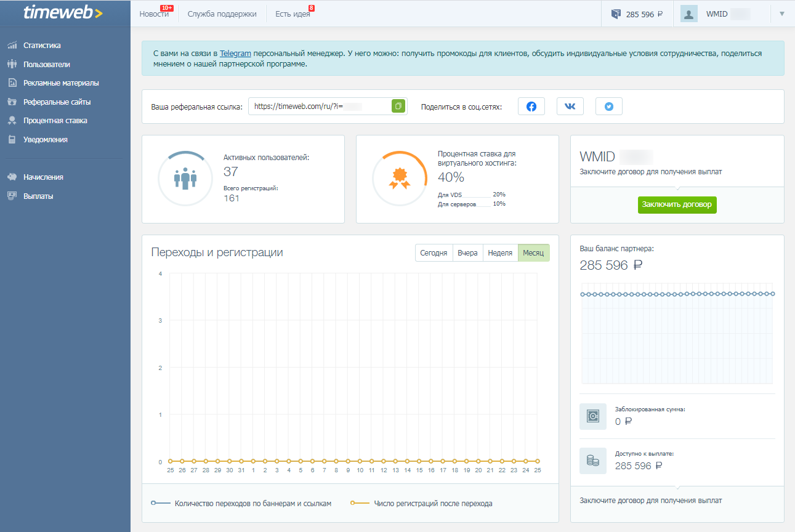This screenshot has height=532, width=795.
Task: Click the user avatar icon in header
Action: (x=689, y=14)
